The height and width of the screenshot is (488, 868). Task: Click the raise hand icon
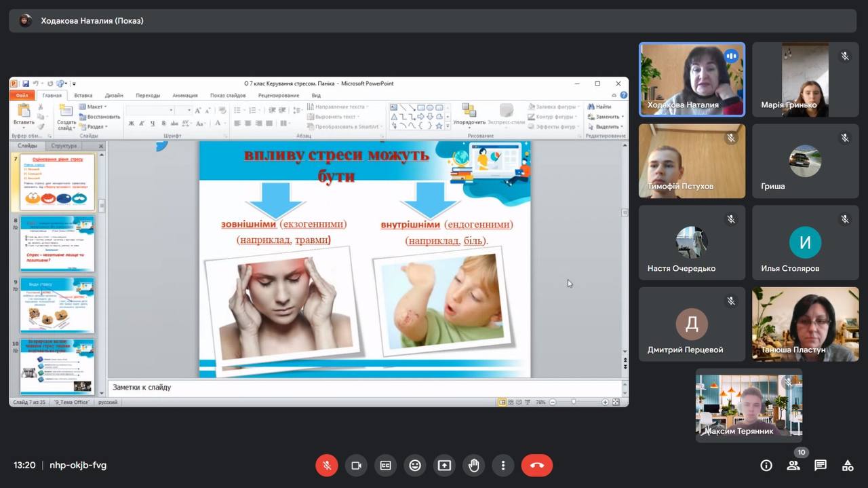[473, 465]
